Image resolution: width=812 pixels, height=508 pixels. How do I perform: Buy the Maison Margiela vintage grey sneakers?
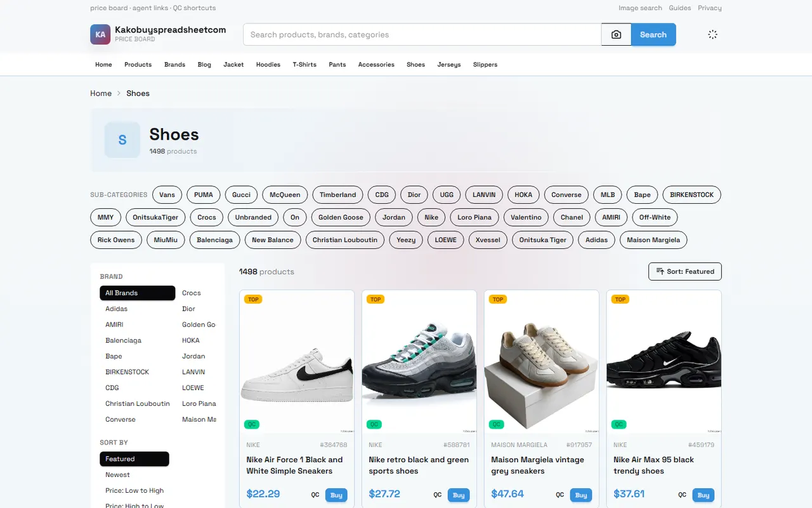[x=581, y=495]
